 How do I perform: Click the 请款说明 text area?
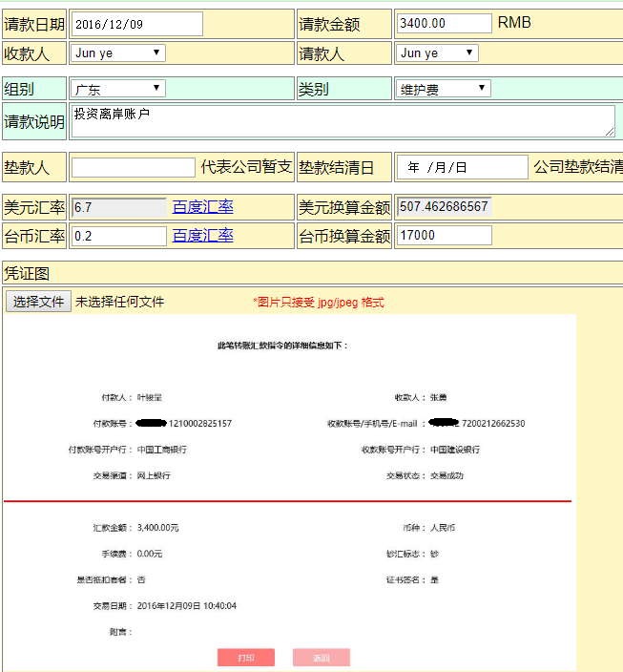click(343, 122)
